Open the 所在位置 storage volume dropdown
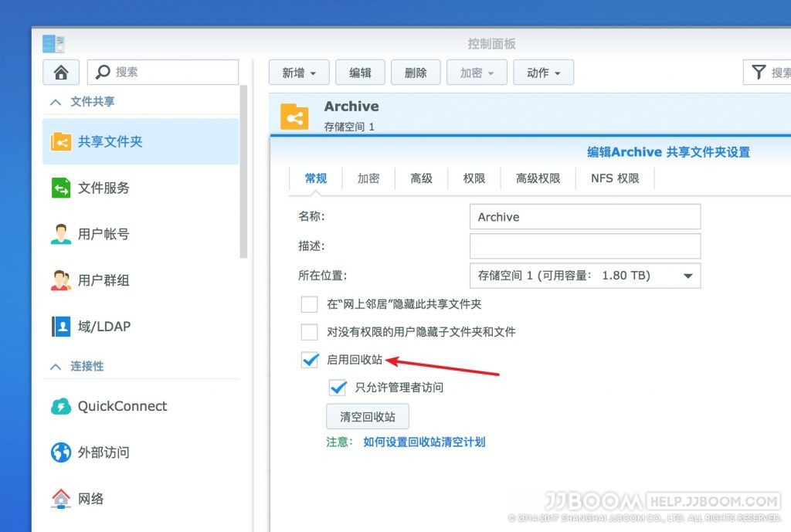The height and width of the screenshot is (532, 791). point(586,276)
